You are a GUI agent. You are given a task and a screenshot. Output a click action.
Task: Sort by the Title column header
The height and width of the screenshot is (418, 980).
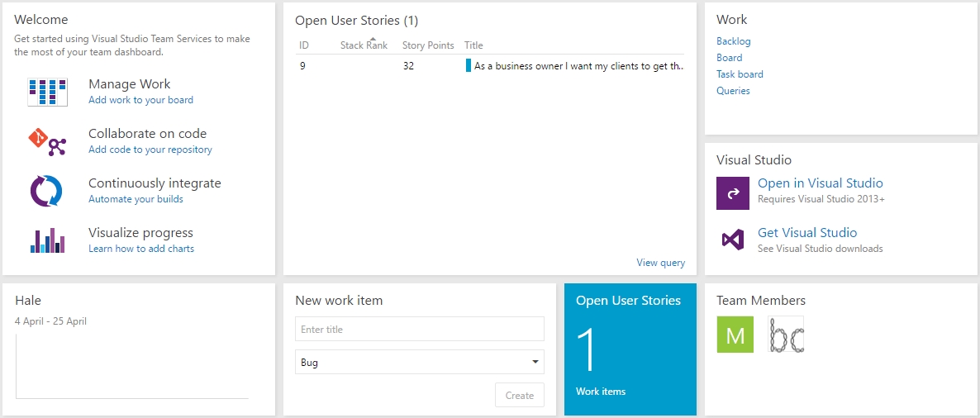(473, 45)
